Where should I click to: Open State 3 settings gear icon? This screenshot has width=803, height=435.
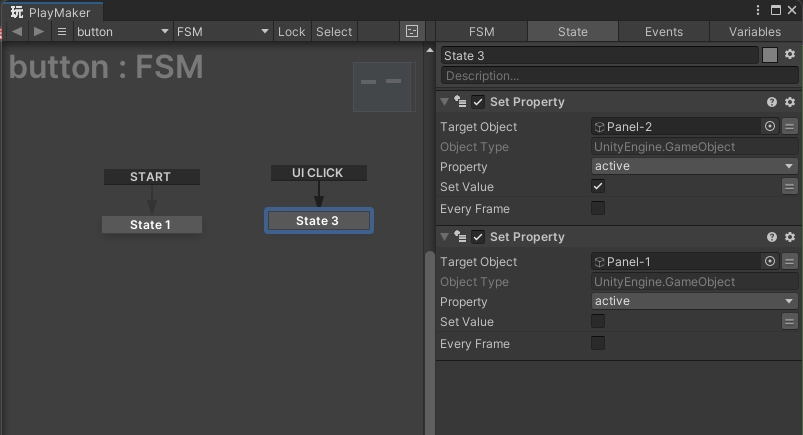click(x=790, y=54)
